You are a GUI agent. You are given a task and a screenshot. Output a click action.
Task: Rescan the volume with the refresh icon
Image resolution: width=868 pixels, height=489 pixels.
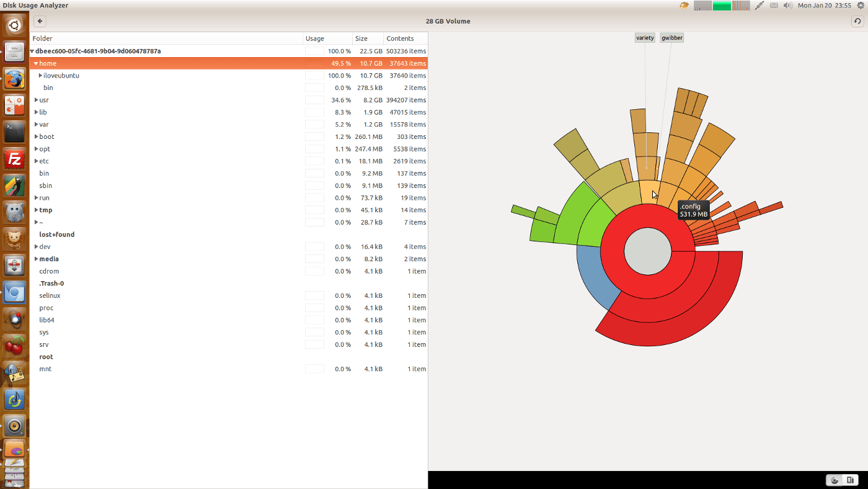(857, 20)
